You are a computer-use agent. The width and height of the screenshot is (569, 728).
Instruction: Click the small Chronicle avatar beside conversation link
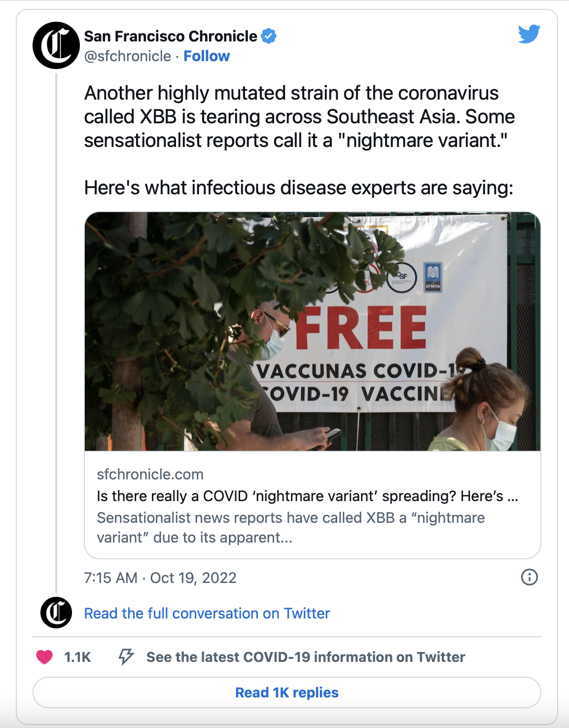(56, 613)
